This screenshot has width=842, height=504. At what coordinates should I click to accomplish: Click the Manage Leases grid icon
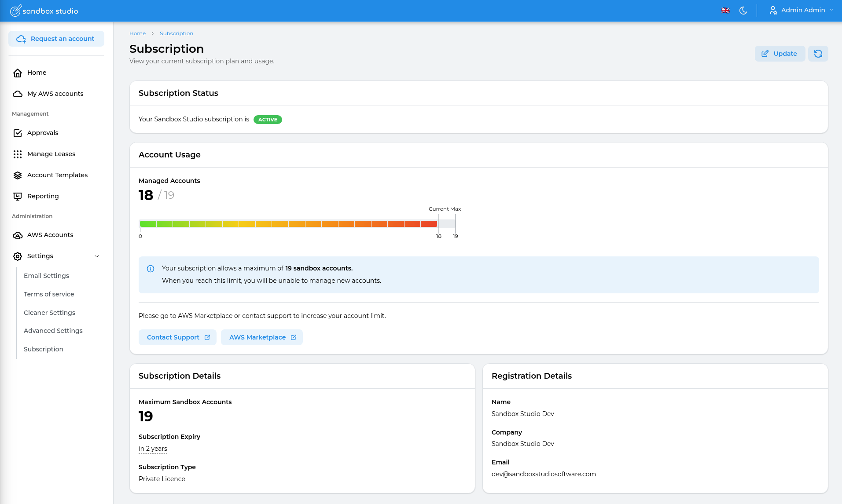point(18,154)
